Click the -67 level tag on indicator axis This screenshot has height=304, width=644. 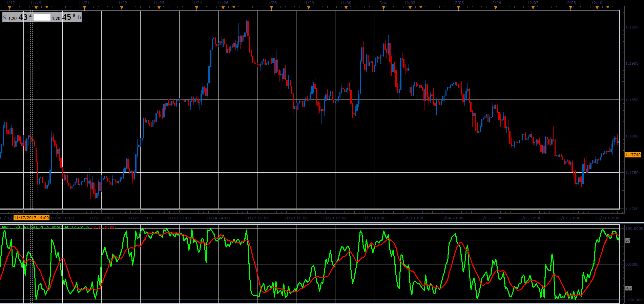(628, 288)
